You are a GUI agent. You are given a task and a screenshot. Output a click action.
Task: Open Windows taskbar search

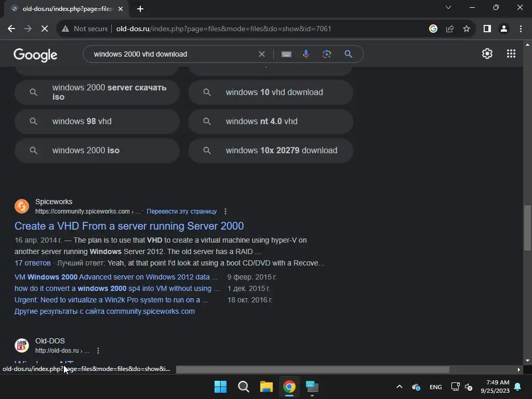(243, 387)
